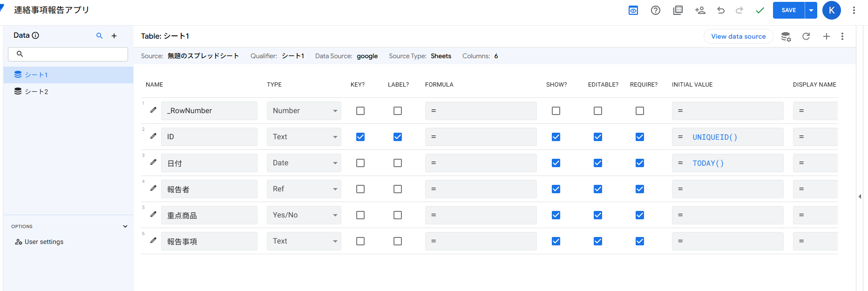
Task: Click the green checkmark status icon
Action: coord(760,10)
